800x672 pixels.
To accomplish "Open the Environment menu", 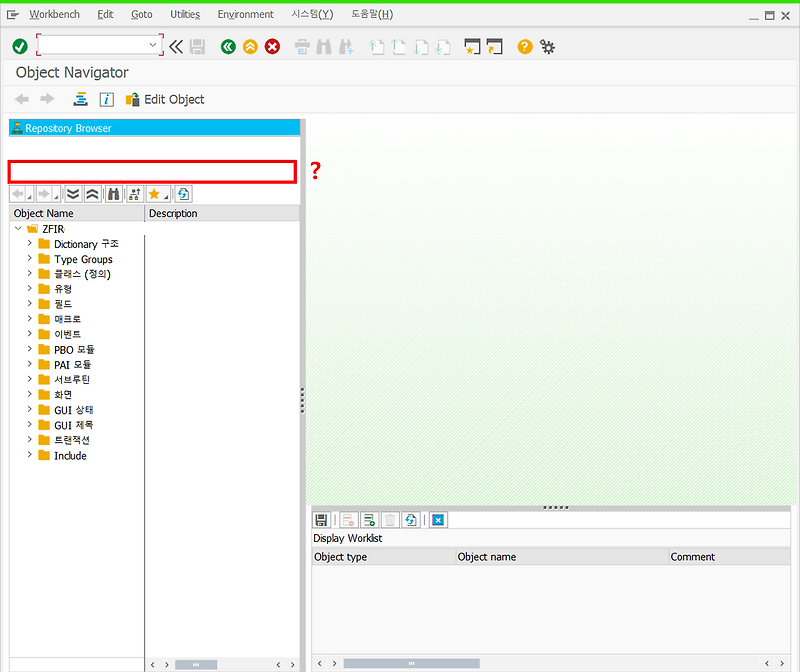I will pyautogui.click(x=245, y=14).
